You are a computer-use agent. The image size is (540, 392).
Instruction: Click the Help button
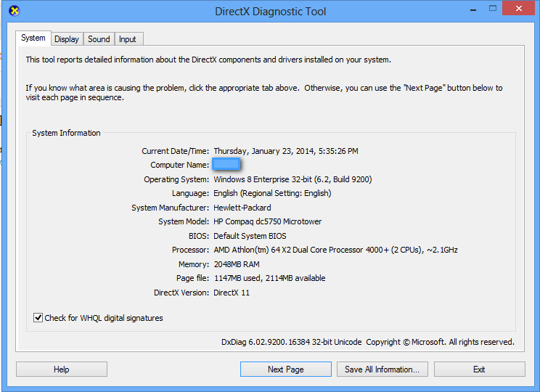pyautogui.click(x=61, y=369)
